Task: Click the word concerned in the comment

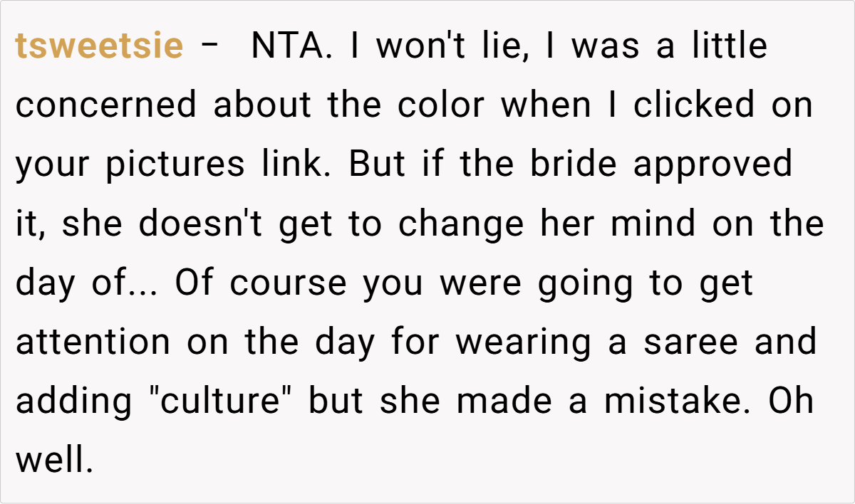Action: (x=105, y=106)
